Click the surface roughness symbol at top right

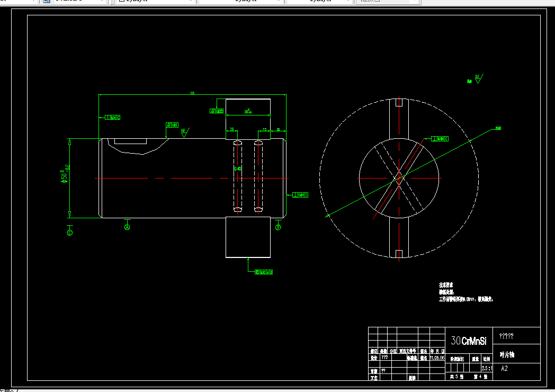click(x=478, y=78)
